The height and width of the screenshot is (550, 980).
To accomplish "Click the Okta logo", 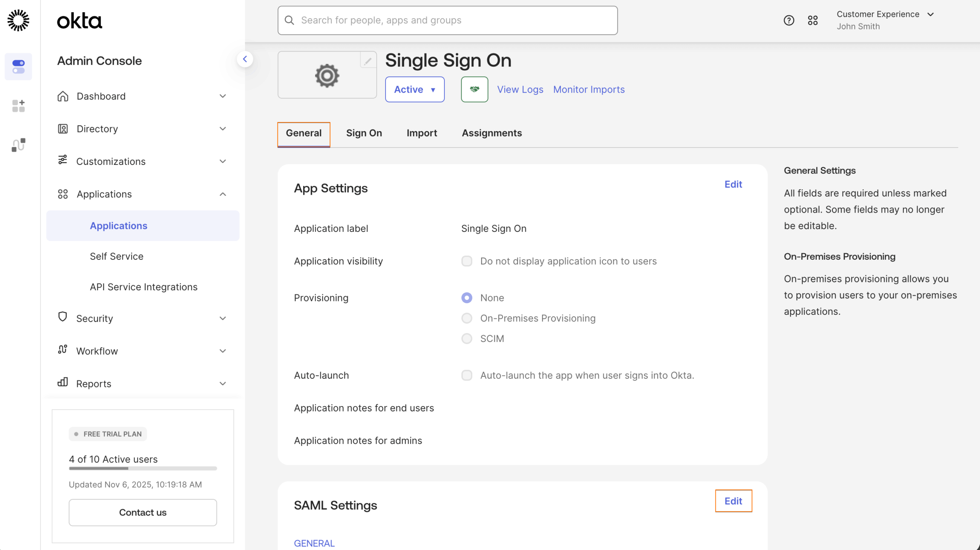I will [x=79, y=20].
